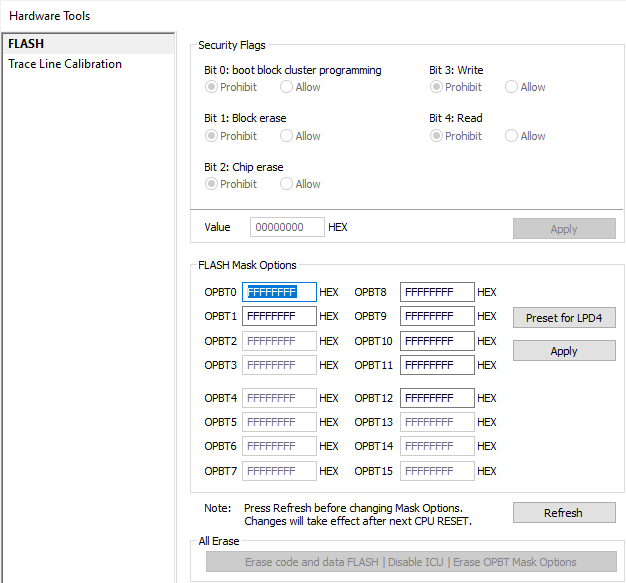Choose Allow for Bit 1 Block erase

pyautogui.click(x=287, y=136)
